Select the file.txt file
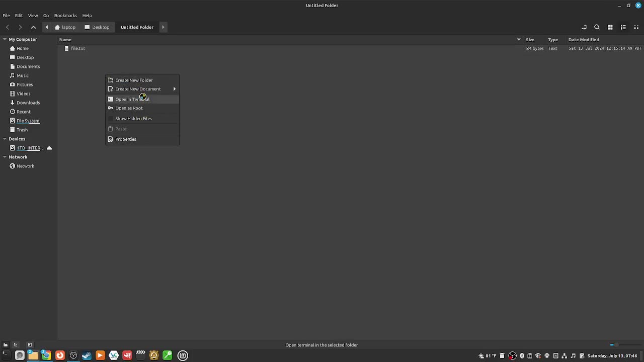 click(78, 49)
